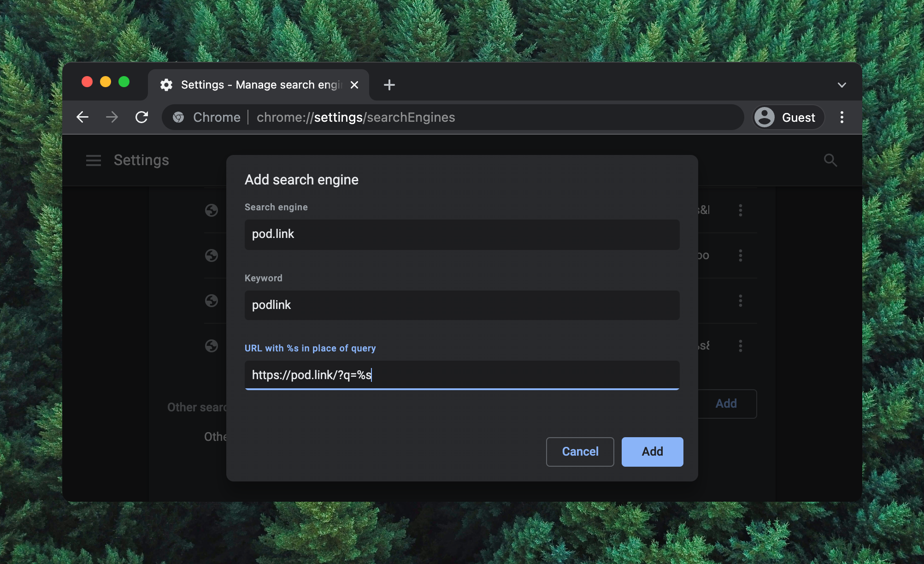Open a new tab with the plus button
Viewport: 924px width, 564px height.
[389, 85]
